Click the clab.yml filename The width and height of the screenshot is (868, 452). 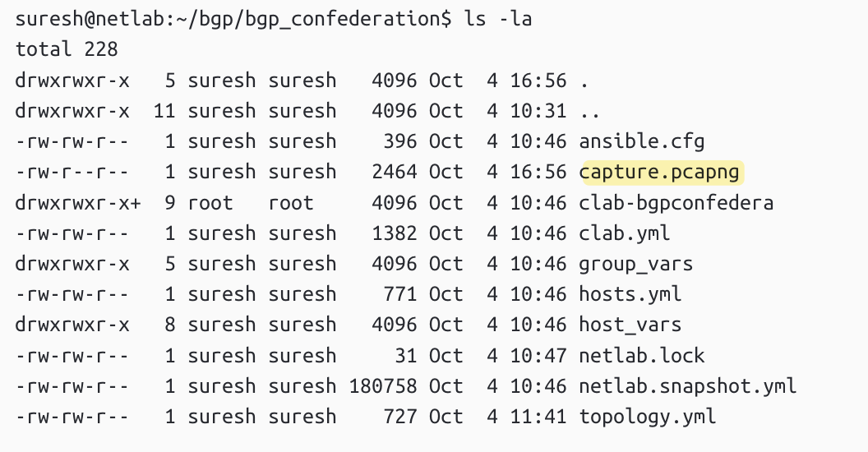tap(625, 233)
